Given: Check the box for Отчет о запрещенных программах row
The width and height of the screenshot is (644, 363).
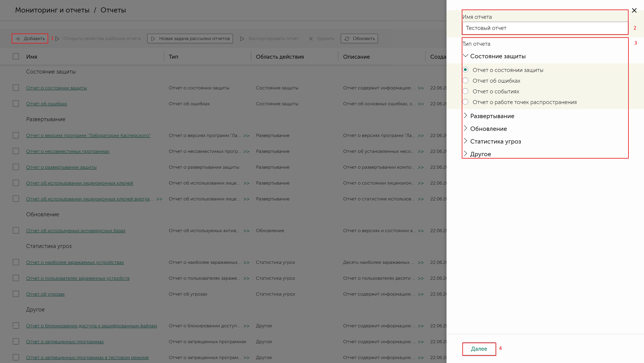Looking at the screenshot, I should click(x=16, y=341).
